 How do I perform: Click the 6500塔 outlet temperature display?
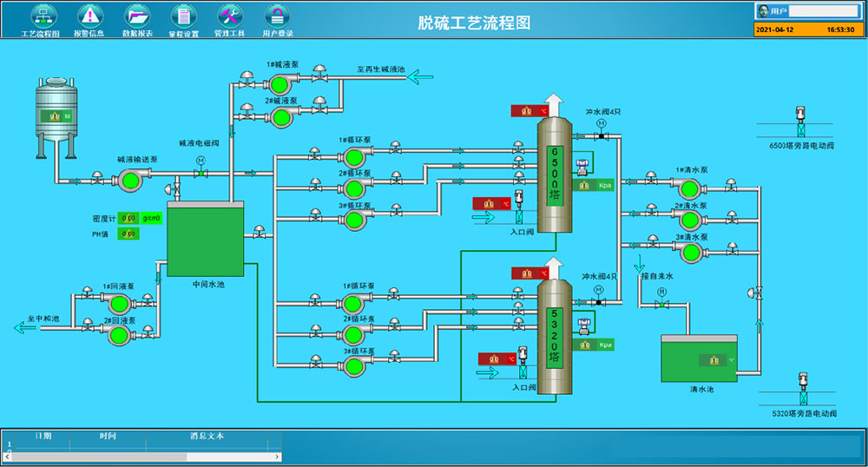[529, 111]
